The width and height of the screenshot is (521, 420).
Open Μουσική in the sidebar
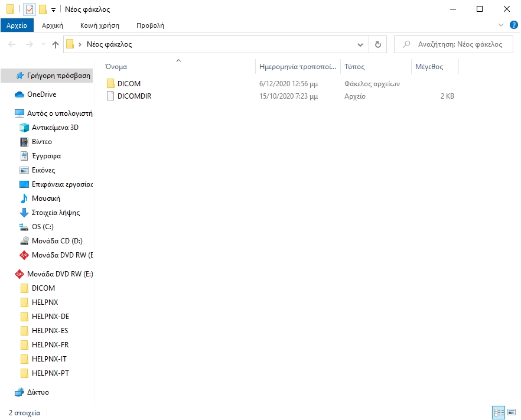pyautogui.click(x=47, y=198)
